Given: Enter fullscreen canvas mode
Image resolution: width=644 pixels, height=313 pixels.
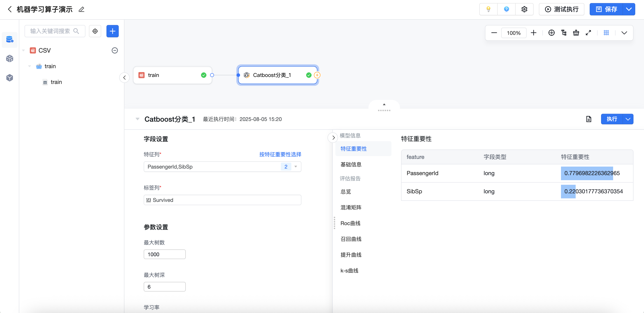Looking at the screenshot, I should click(588, 33).
